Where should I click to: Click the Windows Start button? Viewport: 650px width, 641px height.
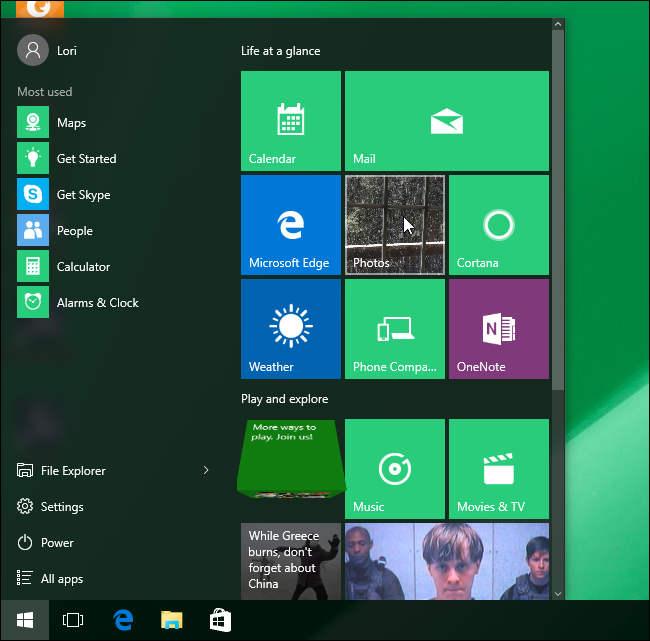(x=25, y=620)
